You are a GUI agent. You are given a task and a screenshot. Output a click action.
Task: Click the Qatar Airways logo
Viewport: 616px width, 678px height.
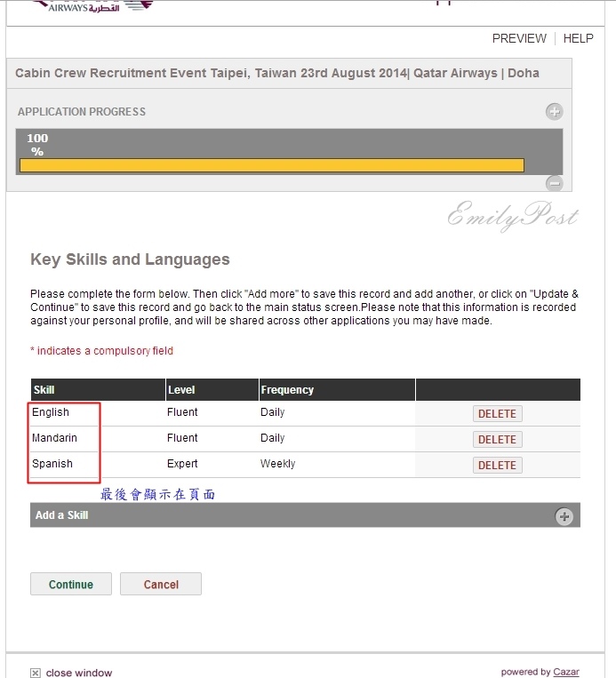point(93,6)
